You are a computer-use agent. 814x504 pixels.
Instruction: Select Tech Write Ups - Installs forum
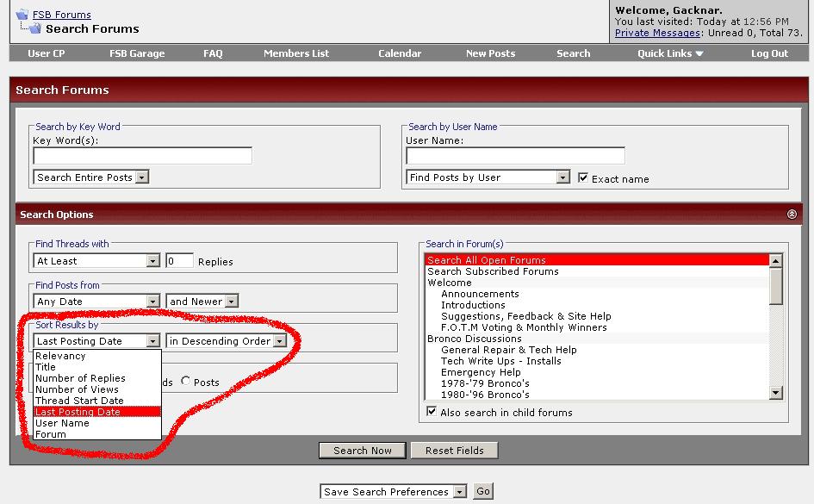tap(597, 361)
